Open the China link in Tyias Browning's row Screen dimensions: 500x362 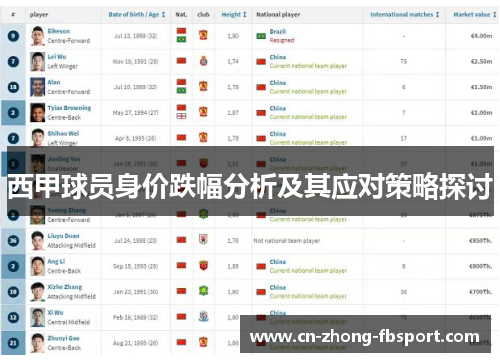[278, 108]
